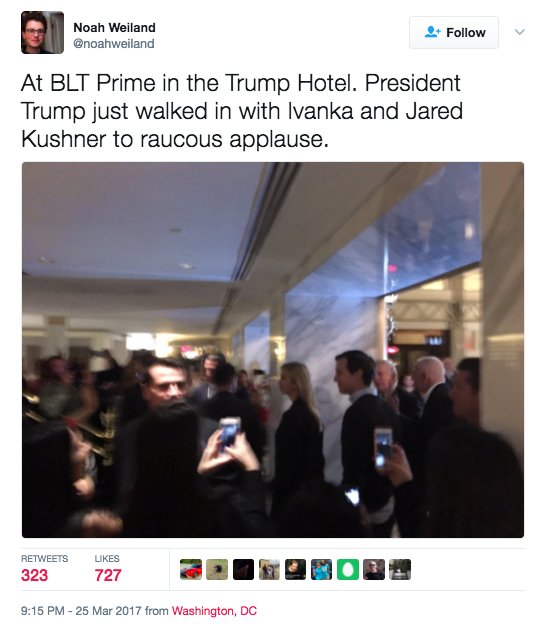
Task: Open the fourth liker avatar showing a couple
Action: click(x=270, y=569)
